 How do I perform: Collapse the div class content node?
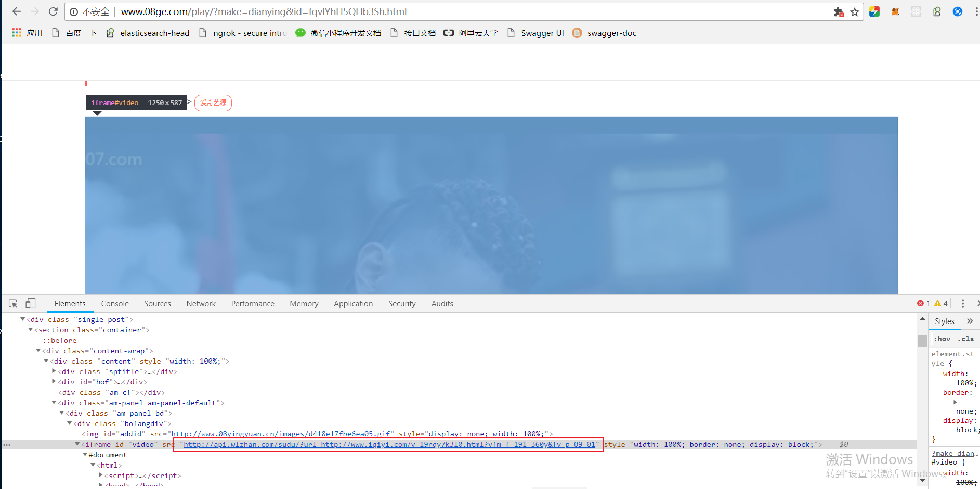coord(46,361)
